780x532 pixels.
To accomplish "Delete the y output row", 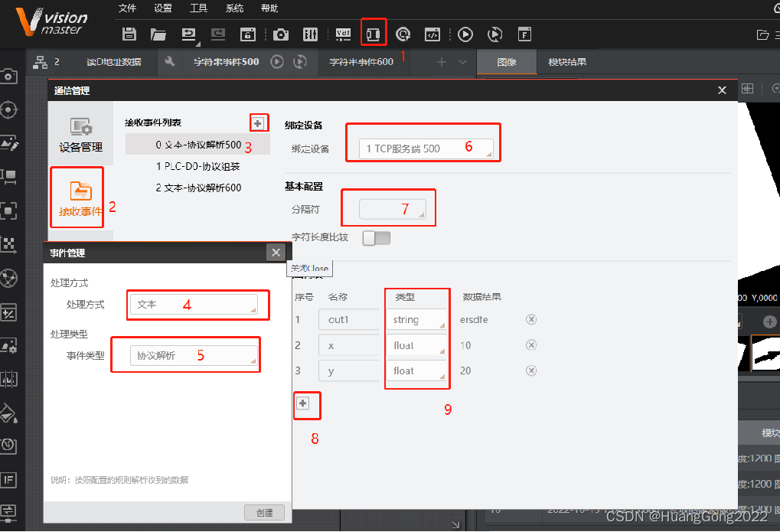I will [531, 370].
